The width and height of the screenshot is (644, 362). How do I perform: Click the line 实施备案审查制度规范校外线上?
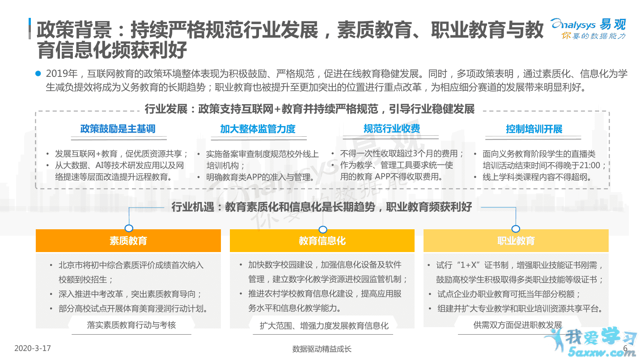click(x=263, y=154)
